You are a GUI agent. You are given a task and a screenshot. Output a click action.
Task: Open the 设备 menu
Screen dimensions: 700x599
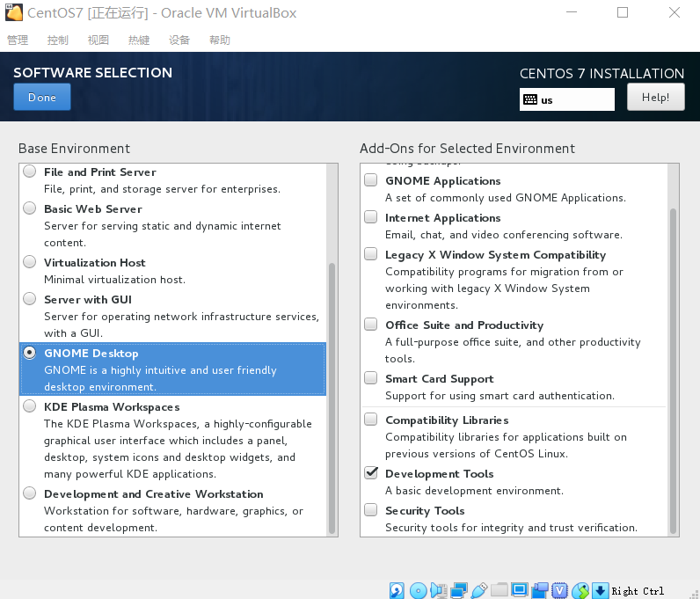point(179,40)
